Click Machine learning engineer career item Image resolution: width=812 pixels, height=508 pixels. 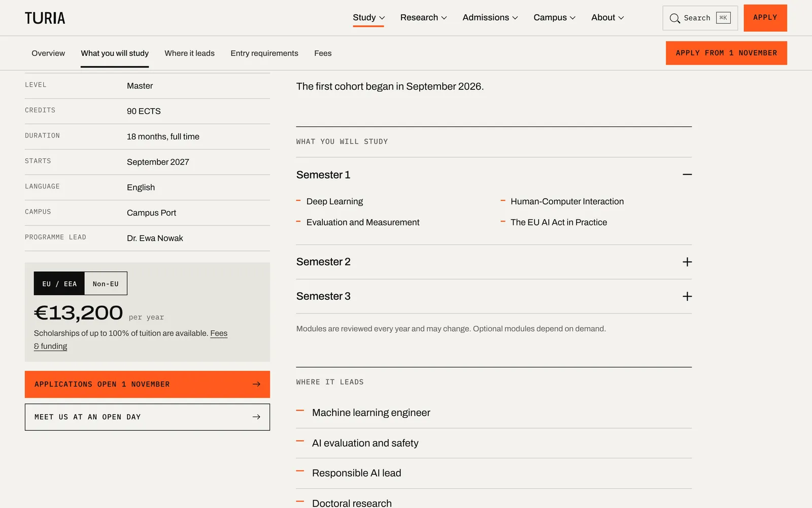point(371,412)
